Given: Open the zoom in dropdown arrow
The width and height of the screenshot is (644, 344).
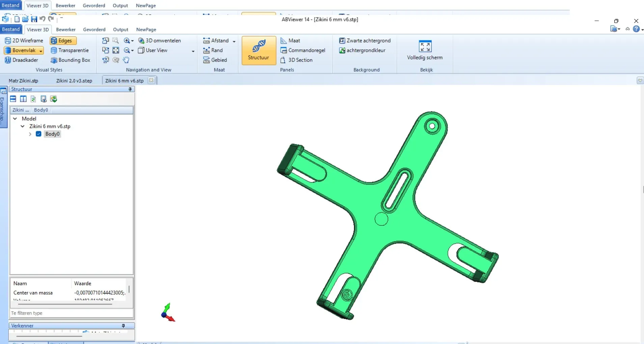Looking at the screenshot, I should coord(132,41).
